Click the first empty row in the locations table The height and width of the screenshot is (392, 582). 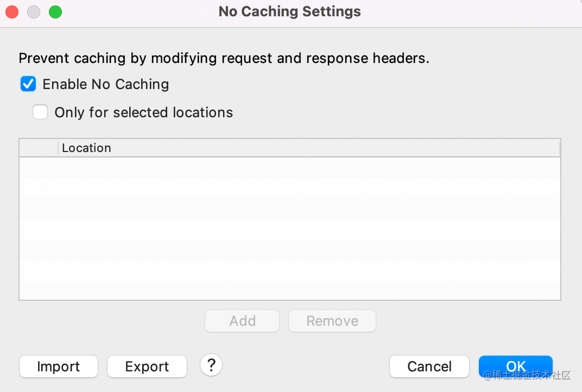click(289, 168)
